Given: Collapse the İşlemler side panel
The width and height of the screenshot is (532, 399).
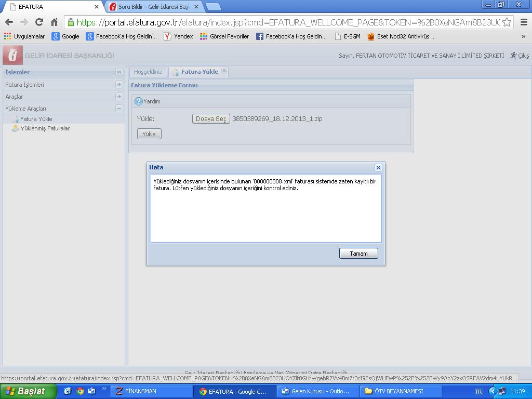Looking at the screenshot, I should (x=119, y=72).
